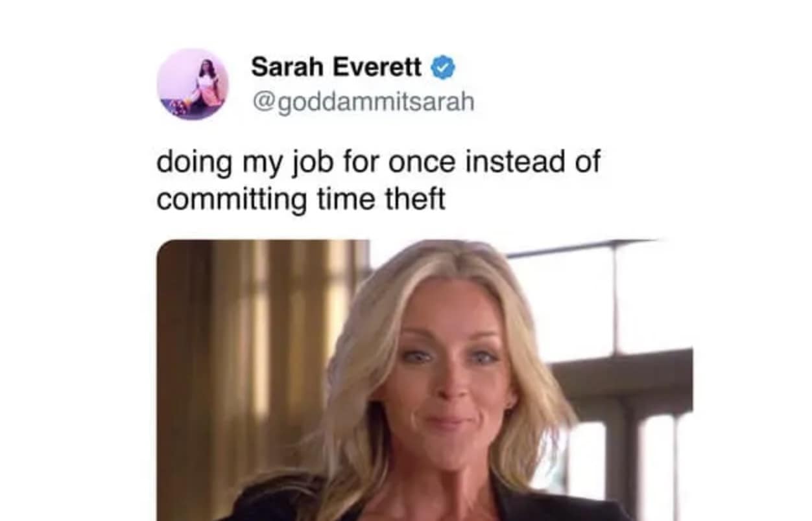Click the words "time theft" in the tweet
812x521 pixels.
coord(381,199)
